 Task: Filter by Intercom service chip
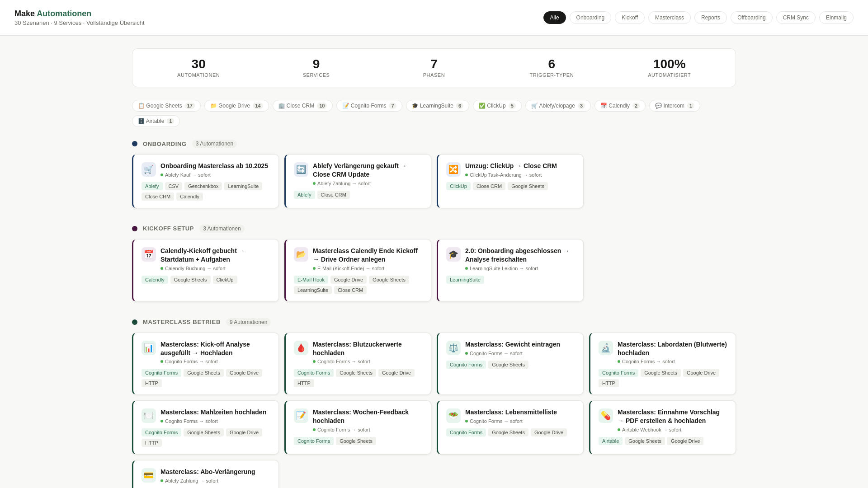(675, 106)
